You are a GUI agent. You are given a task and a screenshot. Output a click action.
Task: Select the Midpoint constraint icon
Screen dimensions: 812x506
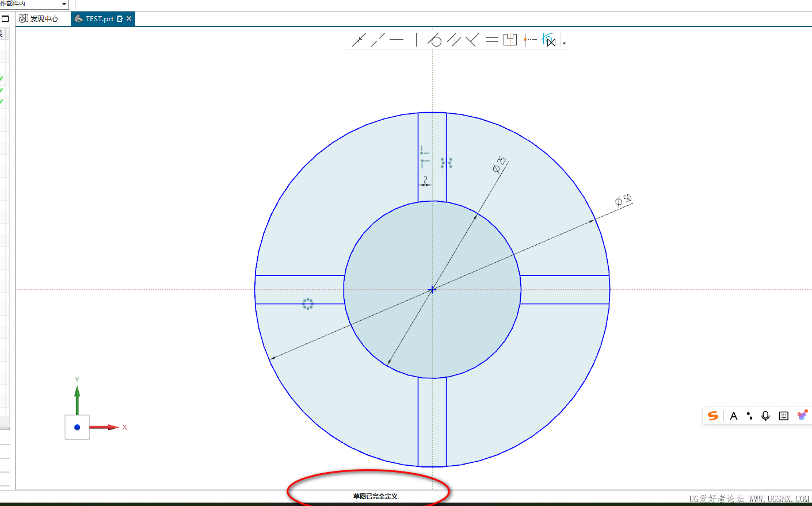click(529, 40)
